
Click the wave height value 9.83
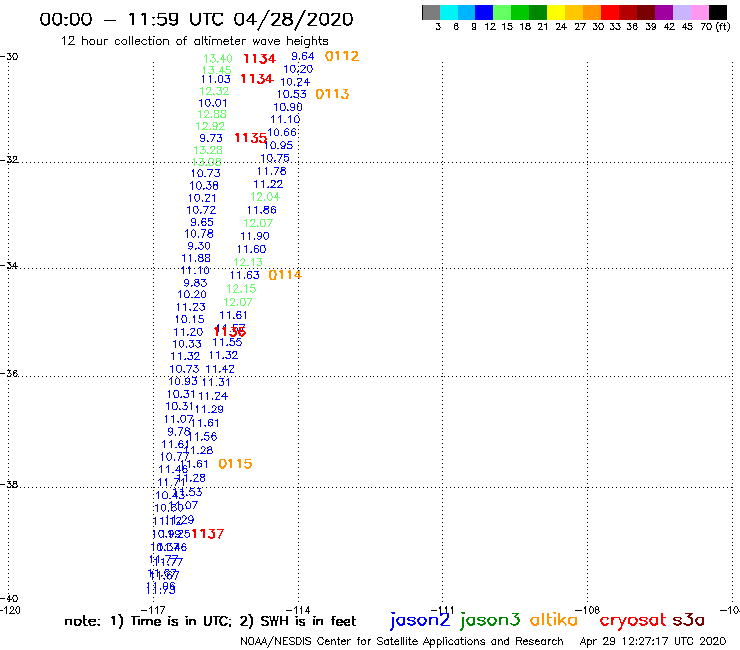pos(195,283)
